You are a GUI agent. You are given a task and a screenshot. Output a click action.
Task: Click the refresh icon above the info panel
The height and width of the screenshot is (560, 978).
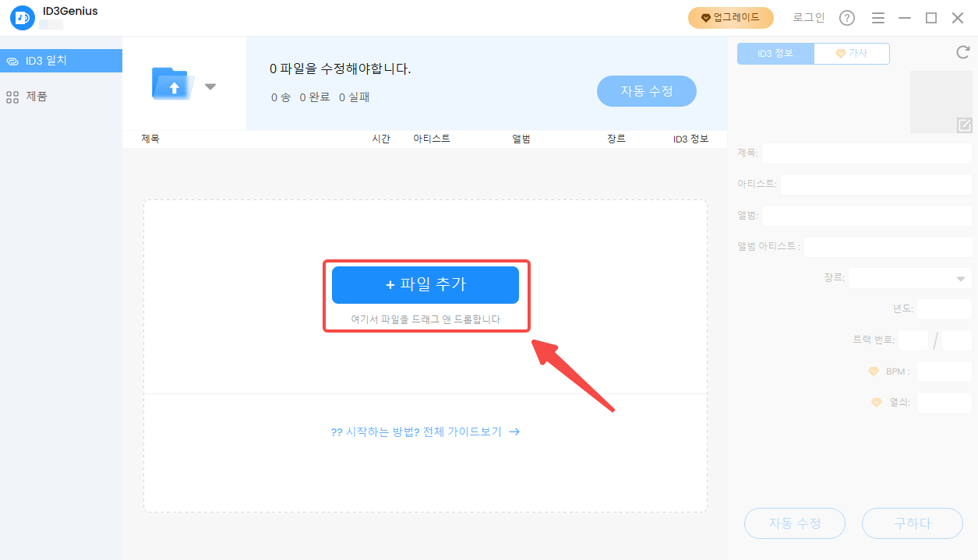(963, 53)
